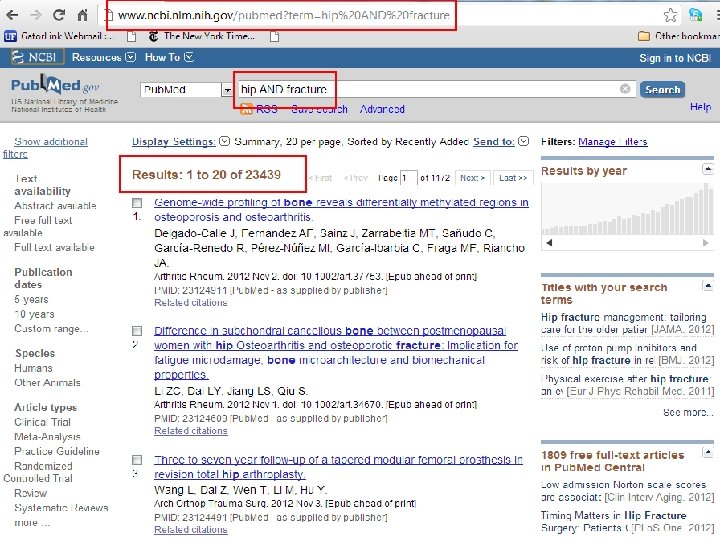Check the box for result 3
This screenshot has width=720, height=540.
click(x=137, y=460)
